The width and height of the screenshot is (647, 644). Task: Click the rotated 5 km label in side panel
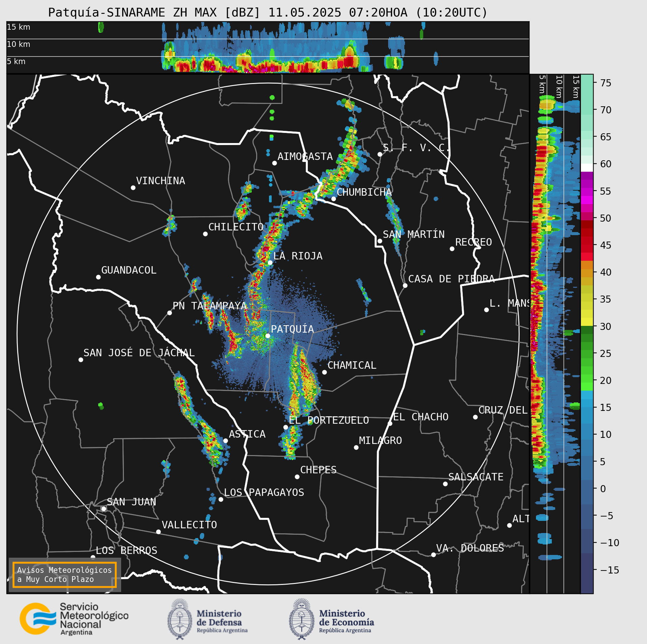pos(542,84)
